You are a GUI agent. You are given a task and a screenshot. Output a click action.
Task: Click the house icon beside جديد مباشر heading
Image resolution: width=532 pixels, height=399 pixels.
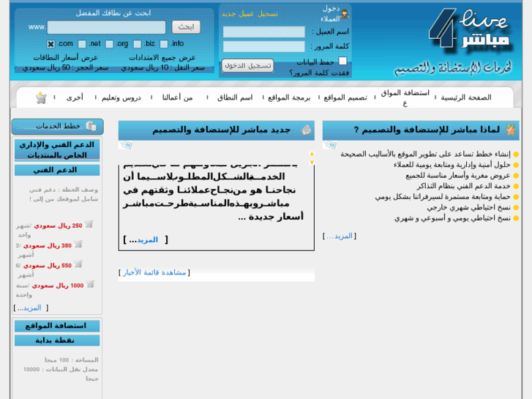(x=307, y=130)
